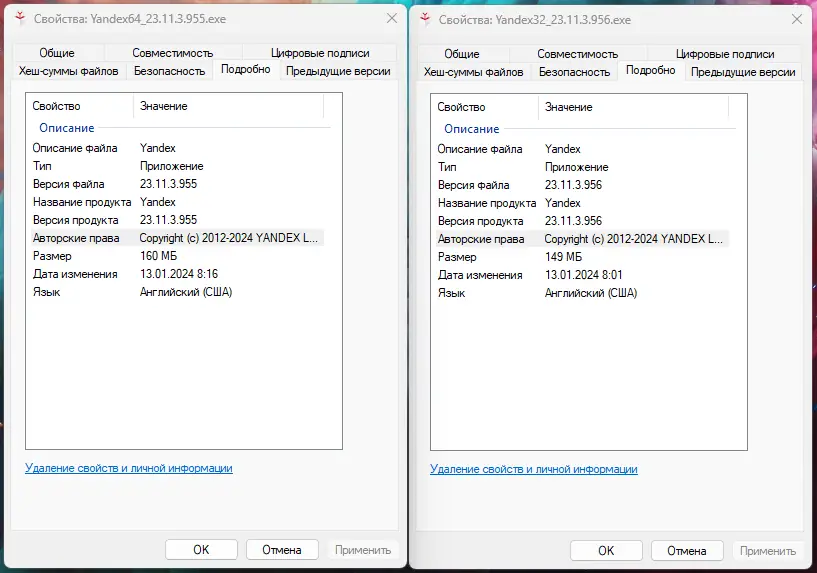Go to Предыдущие версии tab in Yandex32 window
Viewport: 817px width, 573px height.
(743, 72)
